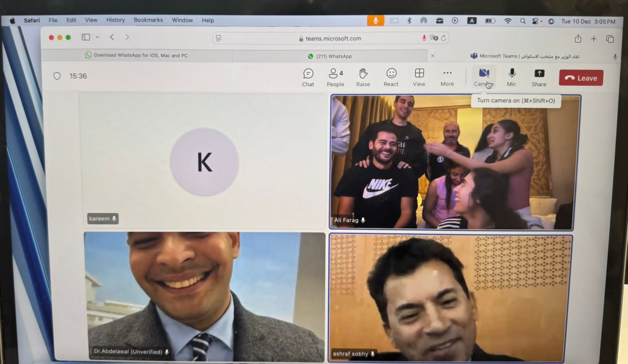Open the Safari menu

pyautogui.click(x=32, y=20)
